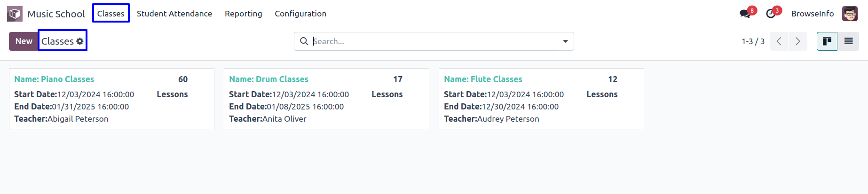Image resolution: width=868 pixels, height=194 pixels.
Task: Open the Configuration menu
Action: 300,14
